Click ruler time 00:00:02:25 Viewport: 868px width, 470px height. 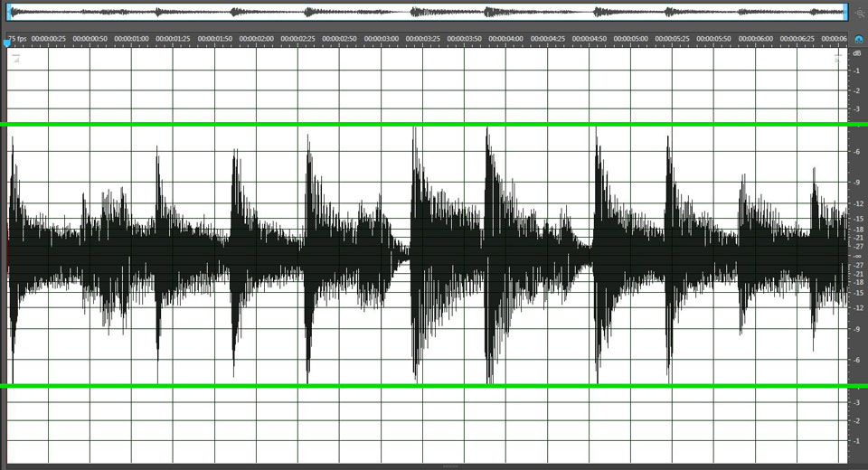297,39
